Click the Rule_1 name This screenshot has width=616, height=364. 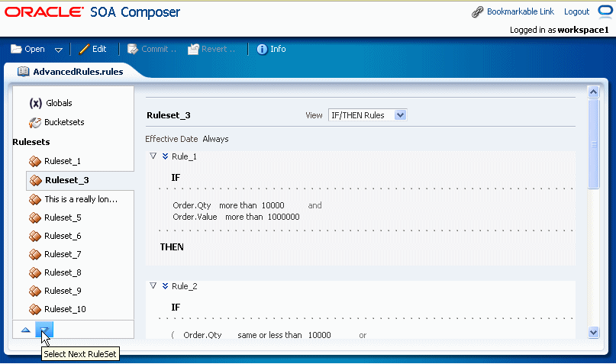pyautogui.click(x=184, y=156)
